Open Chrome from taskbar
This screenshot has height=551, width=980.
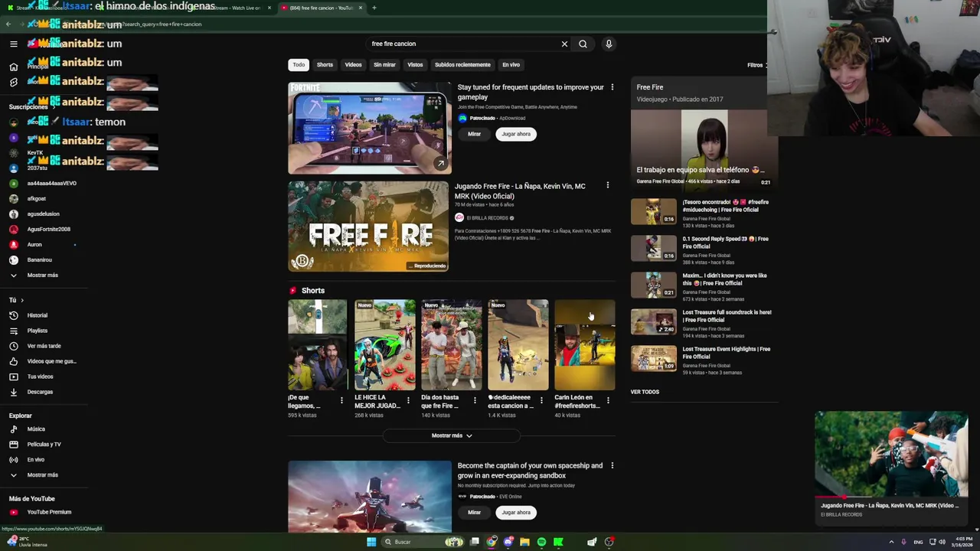pos(492,542)
